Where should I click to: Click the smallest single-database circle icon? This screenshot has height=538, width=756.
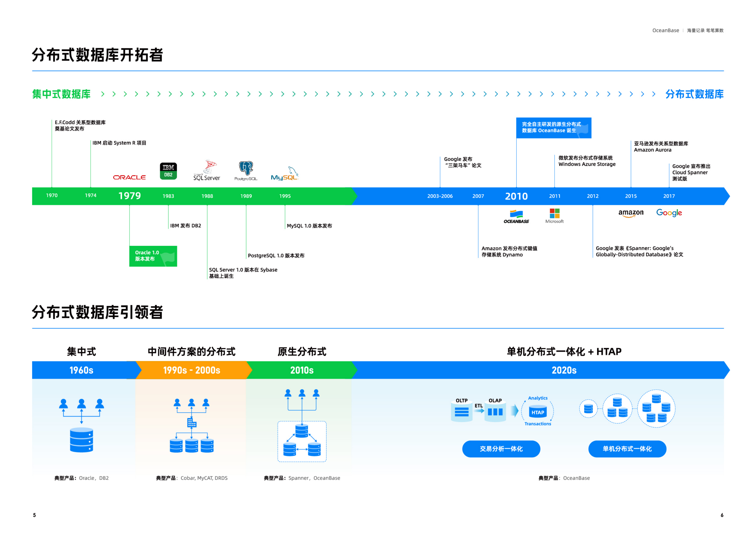tap(588, 408)
